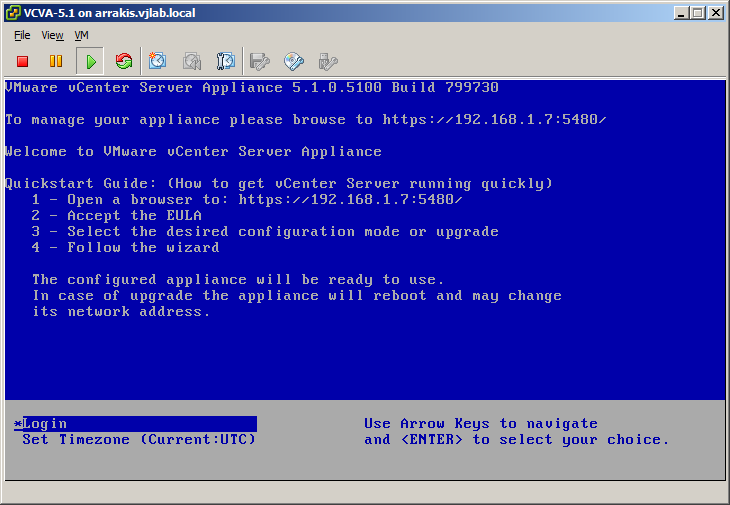Minimize the VCVA-5.1 console window
The height and width of the screenshot is (505, 730).
(x=681, y=12)
